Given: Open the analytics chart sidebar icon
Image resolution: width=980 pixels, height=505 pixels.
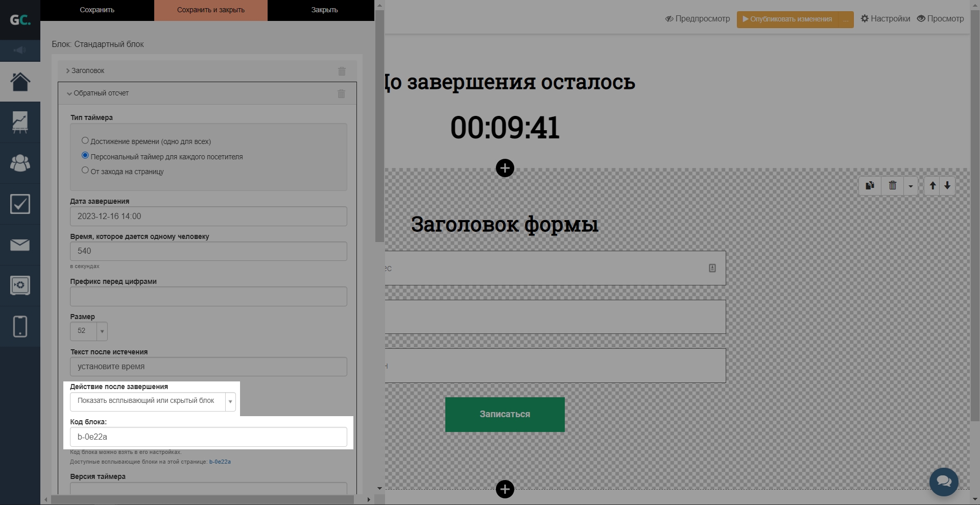Looking at the screenshot, I should pyautogui.click(x=20, y=123).
